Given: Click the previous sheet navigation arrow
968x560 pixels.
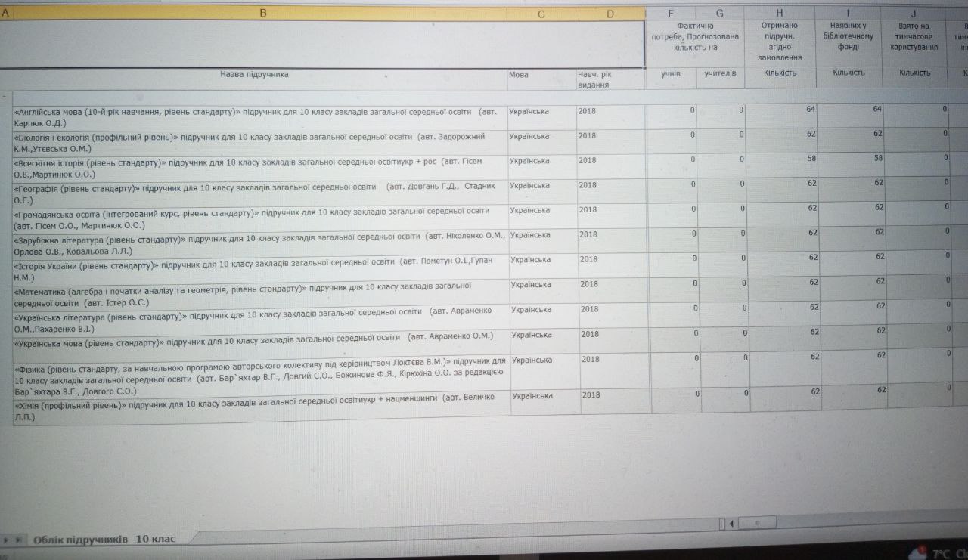Looking at the screenshot, I should (6, 540).
